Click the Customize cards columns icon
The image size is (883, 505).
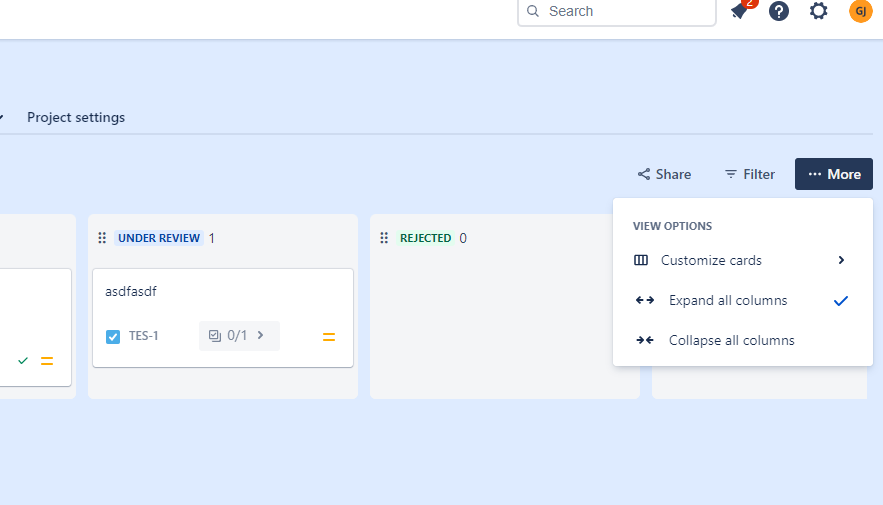641,260
